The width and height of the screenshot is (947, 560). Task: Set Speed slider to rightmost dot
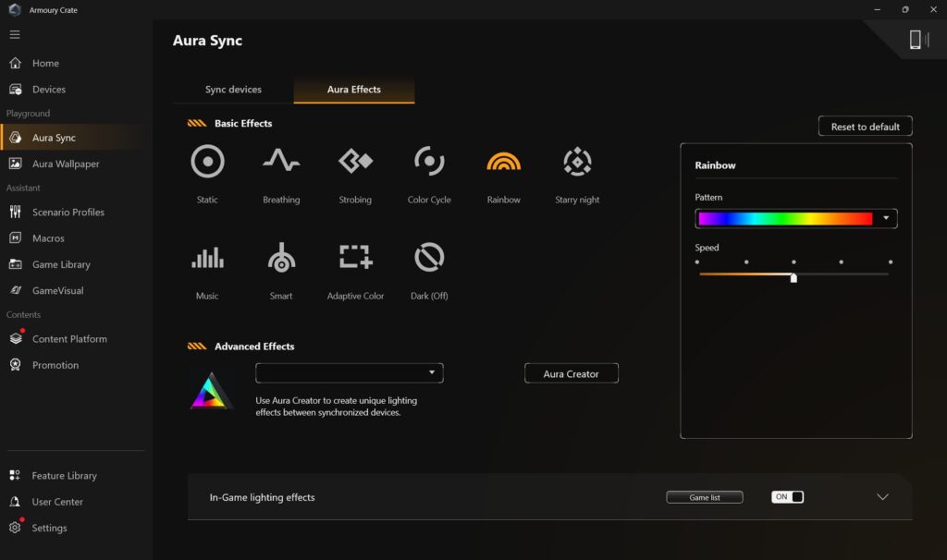pos(891,262)
